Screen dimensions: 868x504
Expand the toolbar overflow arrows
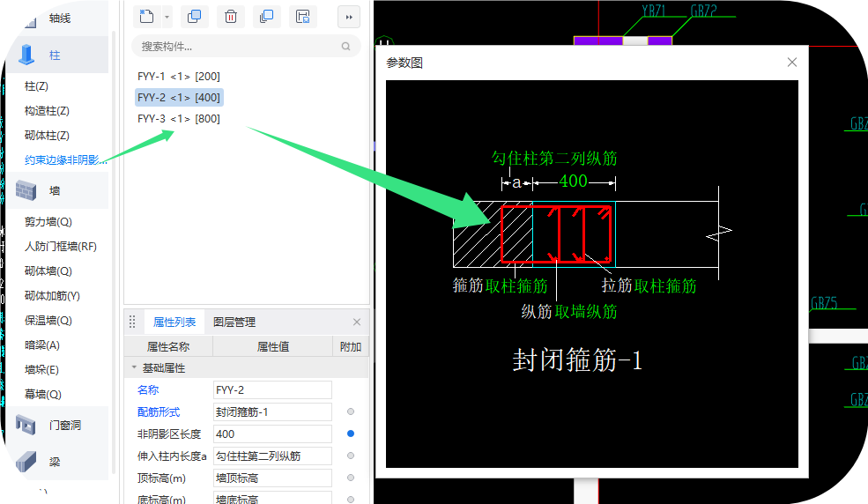(349, 17)
